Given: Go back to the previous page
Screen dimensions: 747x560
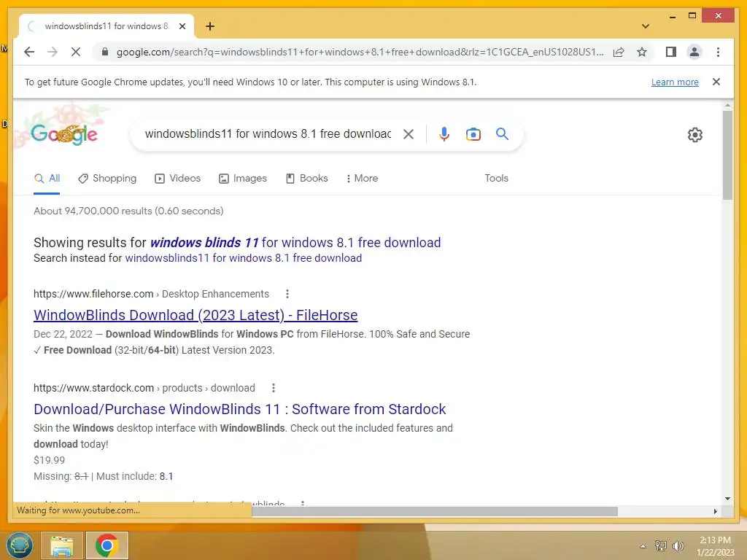Looking at the screenshot, I should 29,52.
